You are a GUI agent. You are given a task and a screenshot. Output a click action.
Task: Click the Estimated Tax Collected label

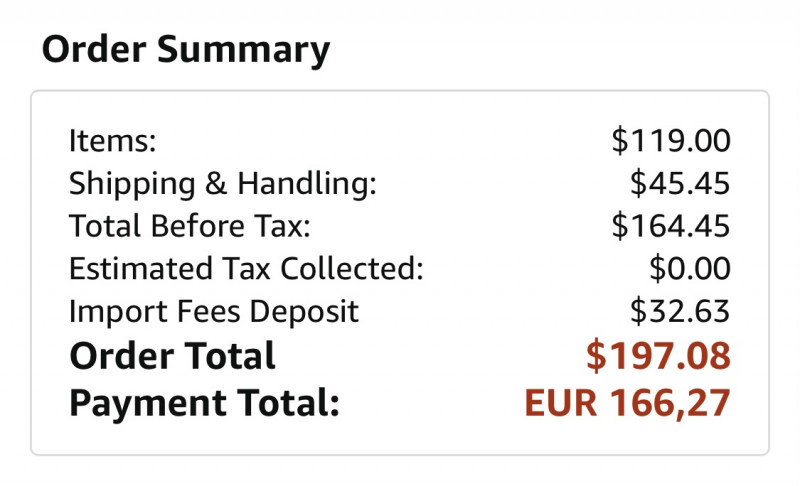pyautogui.click(x=246, y=269)
